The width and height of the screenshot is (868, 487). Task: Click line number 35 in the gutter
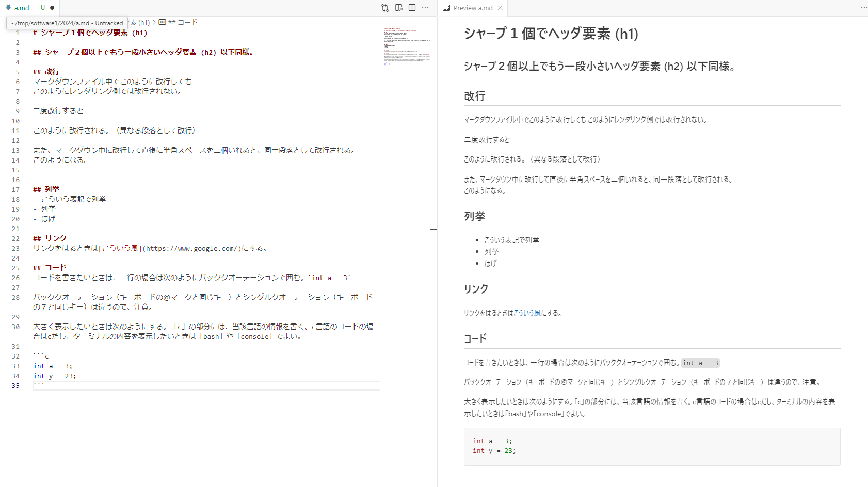[x=16, y=385]
